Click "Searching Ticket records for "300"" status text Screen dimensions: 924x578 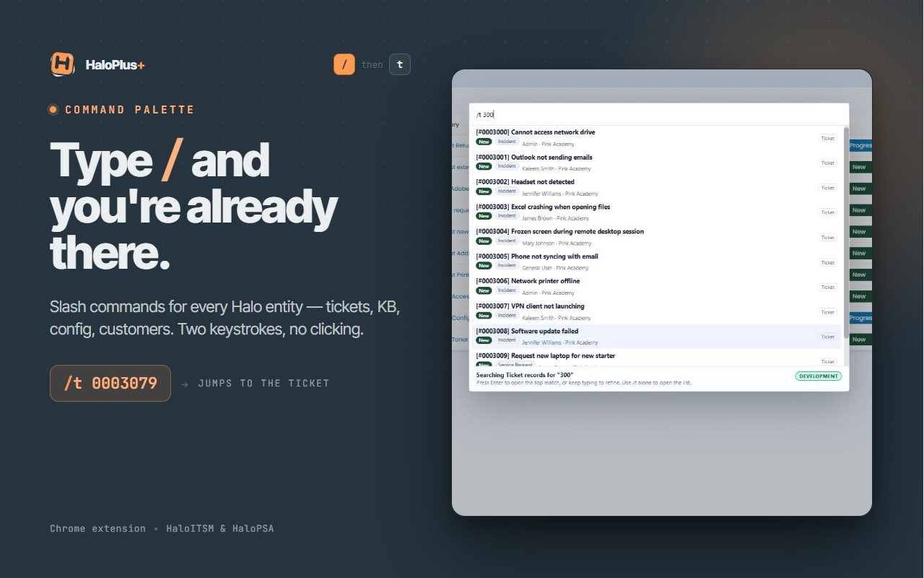(525, 375)
